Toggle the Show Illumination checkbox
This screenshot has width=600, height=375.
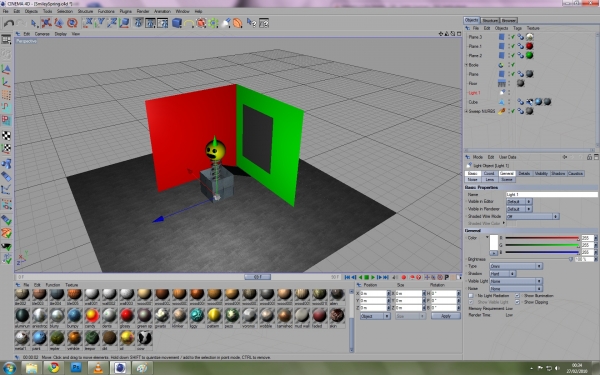pos(517,295)
